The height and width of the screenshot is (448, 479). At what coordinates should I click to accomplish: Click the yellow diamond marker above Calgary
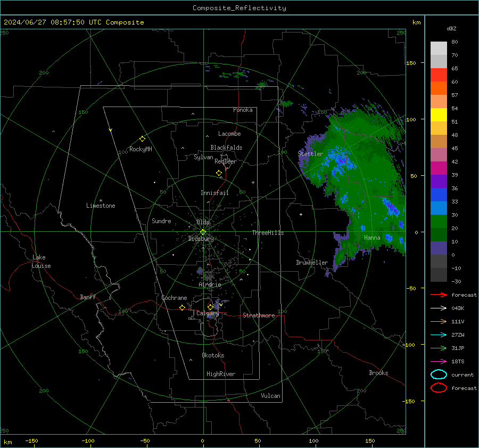[210, 307]
